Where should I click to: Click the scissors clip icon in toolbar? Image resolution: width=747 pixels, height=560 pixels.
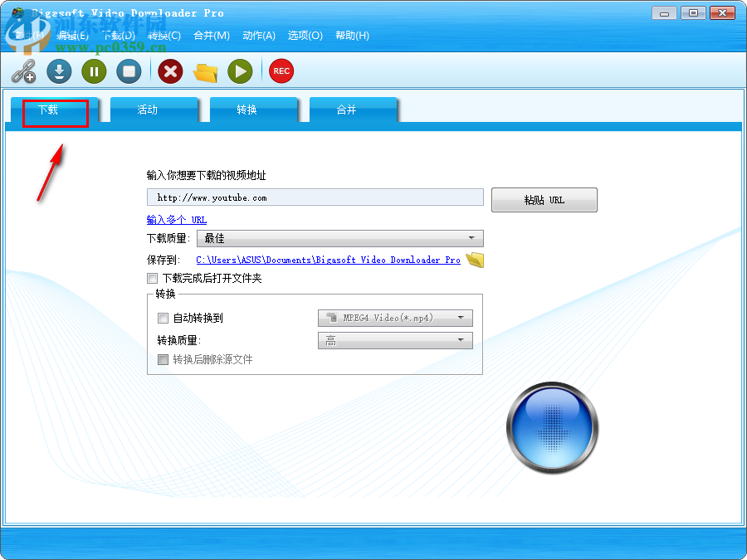click(x=23, y=71)
